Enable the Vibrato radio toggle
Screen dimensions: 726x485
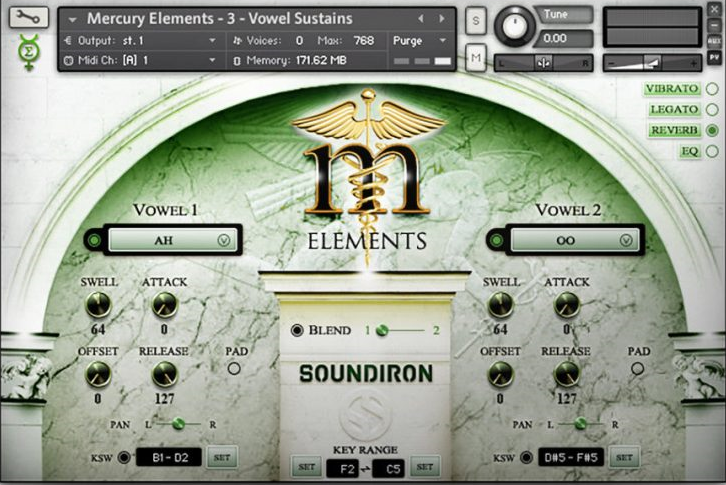click(712, 88)
